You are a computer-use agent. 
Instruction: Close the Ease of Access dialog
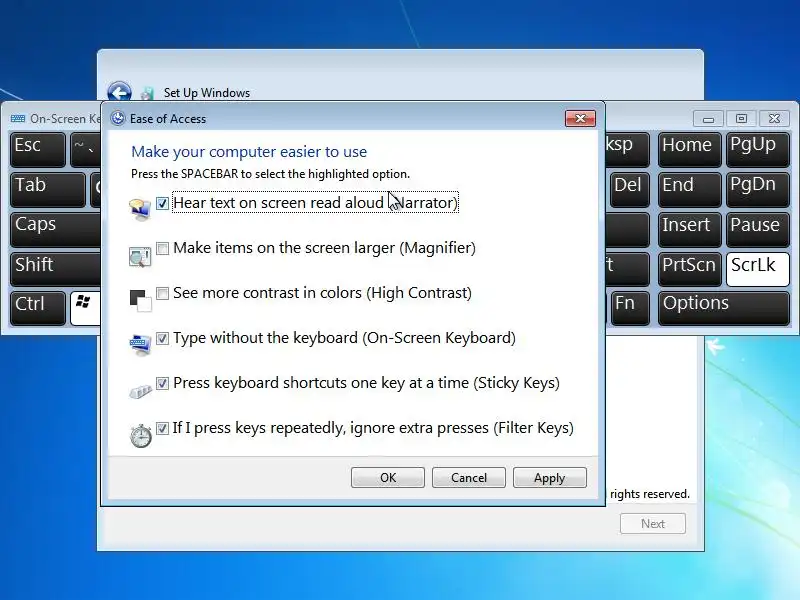pyautogui.click(x=580, y=118)
